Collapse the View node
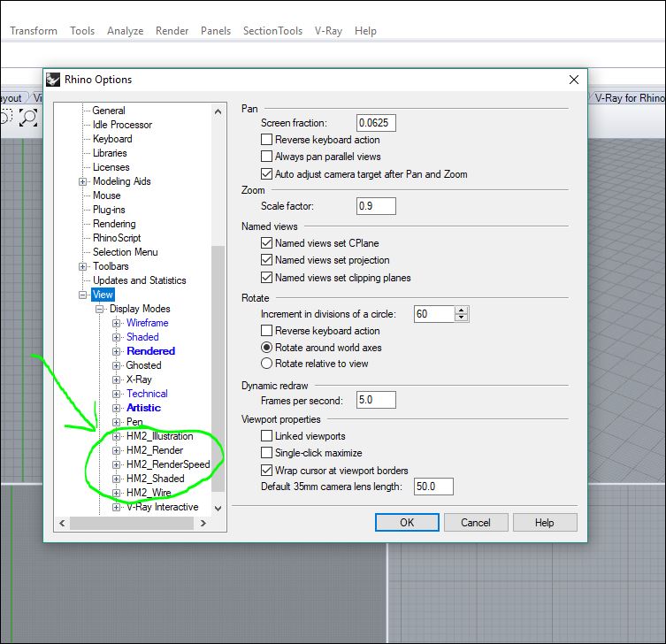Image resolution: width=666 pixels, height=644 pixels. click(x=82, y=295)
